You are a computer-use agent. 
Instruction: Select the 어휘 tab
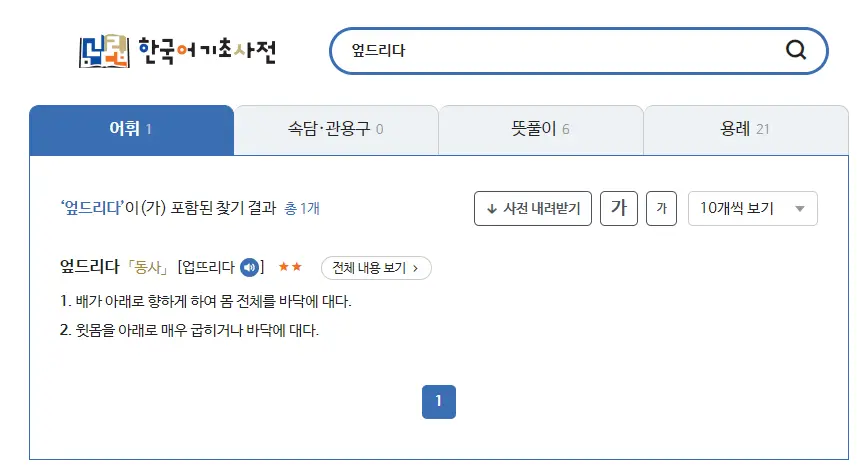131,129
